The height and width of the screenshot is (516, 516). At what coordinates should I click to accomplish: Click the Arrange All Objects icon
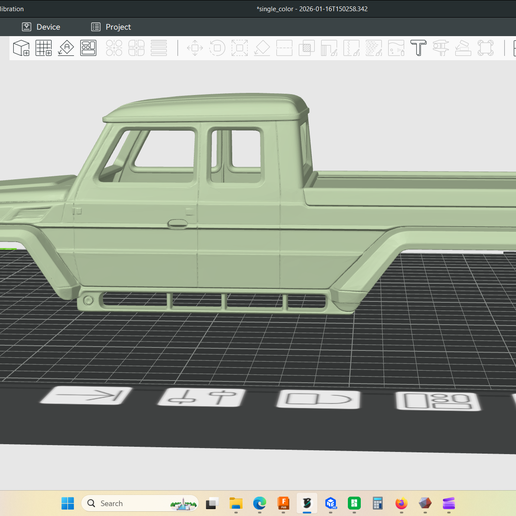coord(88,48)
